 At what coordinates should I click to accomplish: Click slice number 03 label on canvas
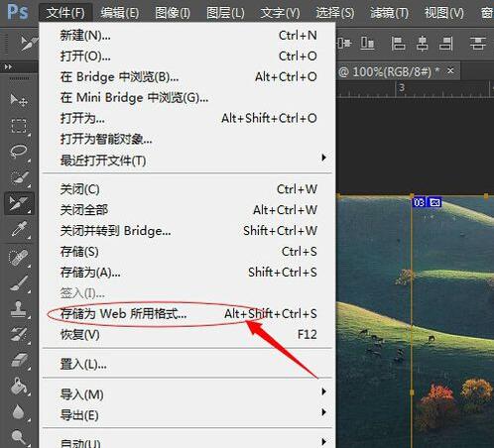tap(420, 202)
